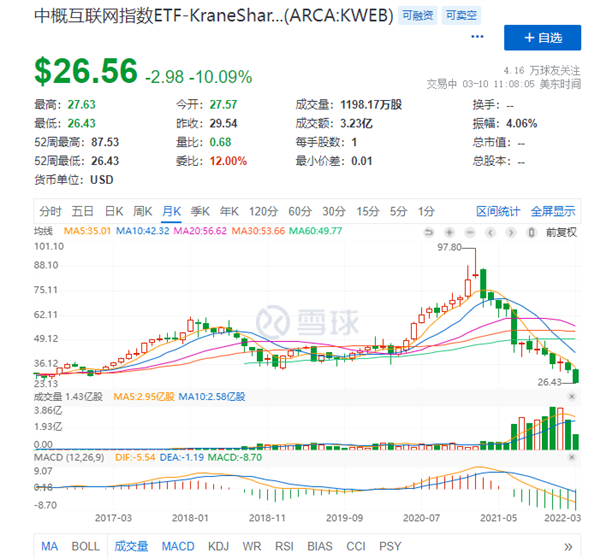Viewport: 600px width, 558px height.
Task: Select the 120分 interval tab
Action: [x=263, y=211]
